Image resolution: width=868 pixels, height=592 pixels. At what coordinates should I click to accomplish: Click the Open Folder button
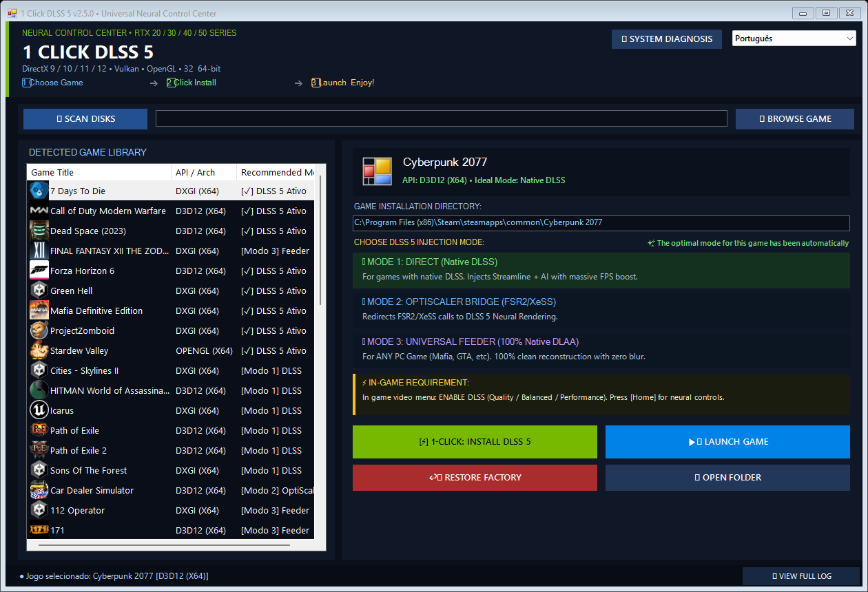[x=727, y=478]
